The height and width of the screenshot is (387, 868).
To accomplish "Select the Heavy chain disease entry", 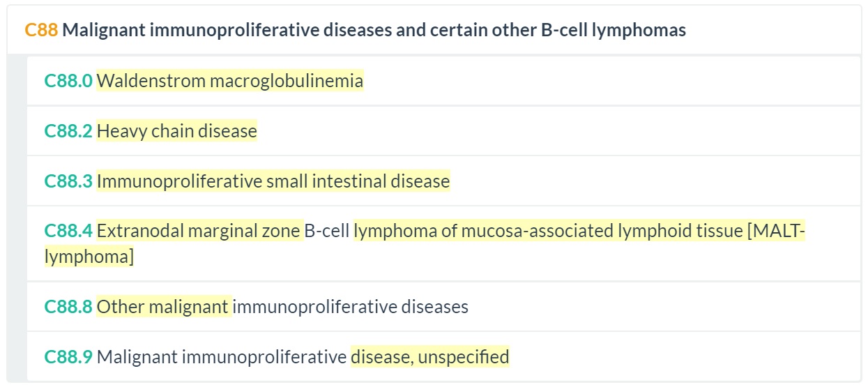I will [177, 131].
